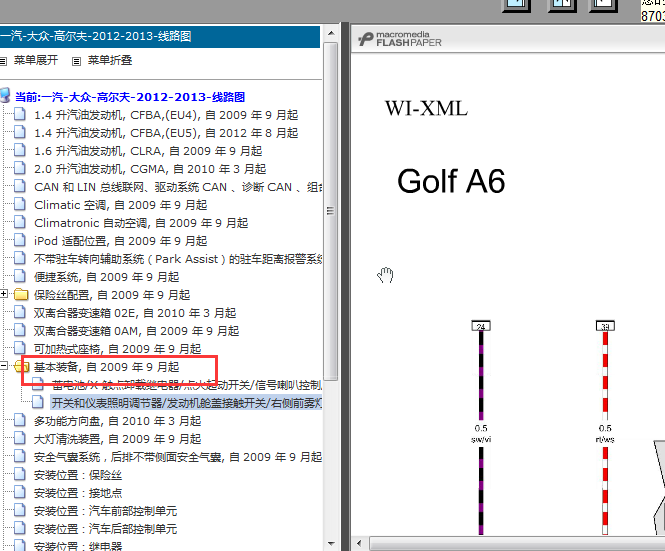Viewport: 665px width, 551px height.
Task: Click the third toolbar icon at top
Action: 603,5
